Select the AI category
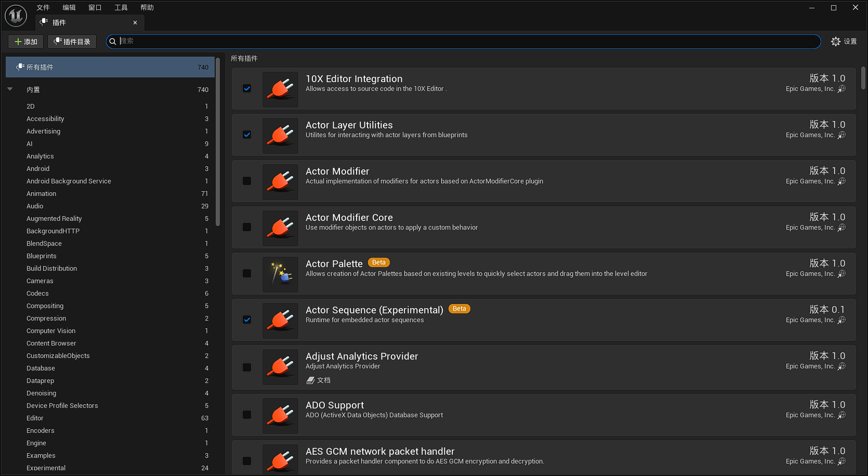The image size is (868, 476). click(110, 143)
